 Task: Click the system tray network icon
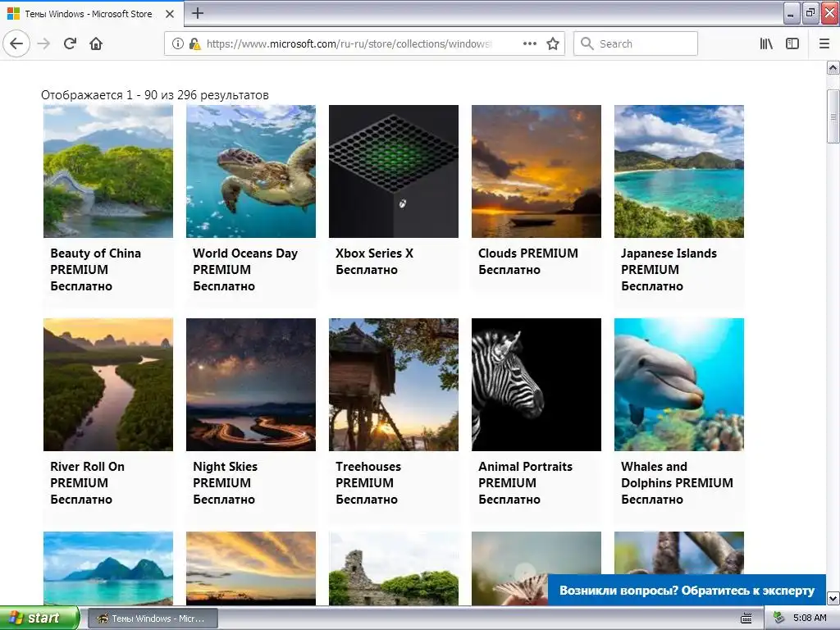coord(779,619)
